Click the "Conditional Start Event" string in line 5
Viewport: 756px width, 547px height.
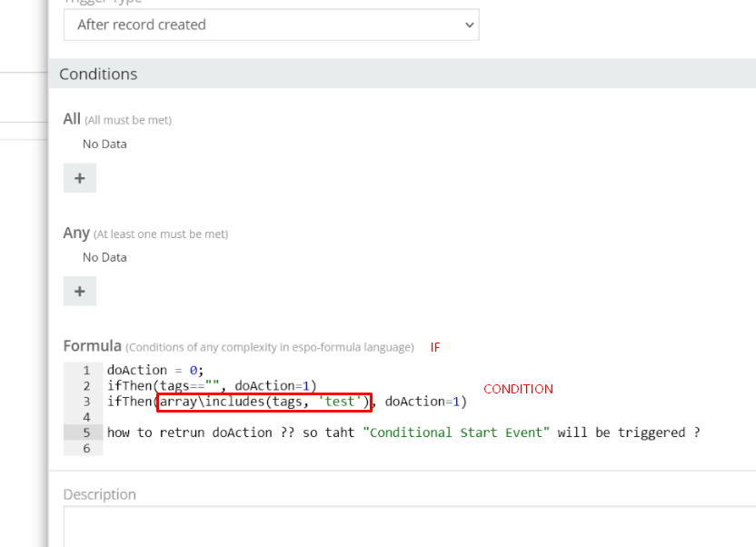[x=456, y=433]
